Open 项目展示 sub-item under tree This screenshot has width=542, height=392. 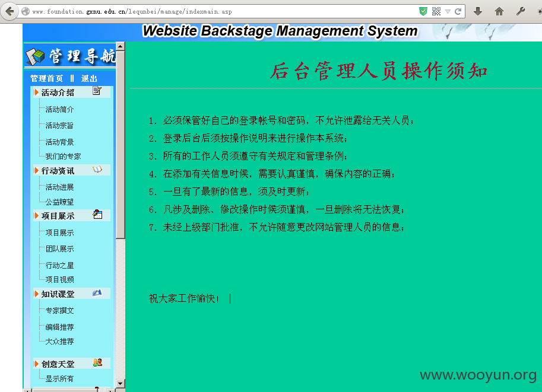(59, 233)
